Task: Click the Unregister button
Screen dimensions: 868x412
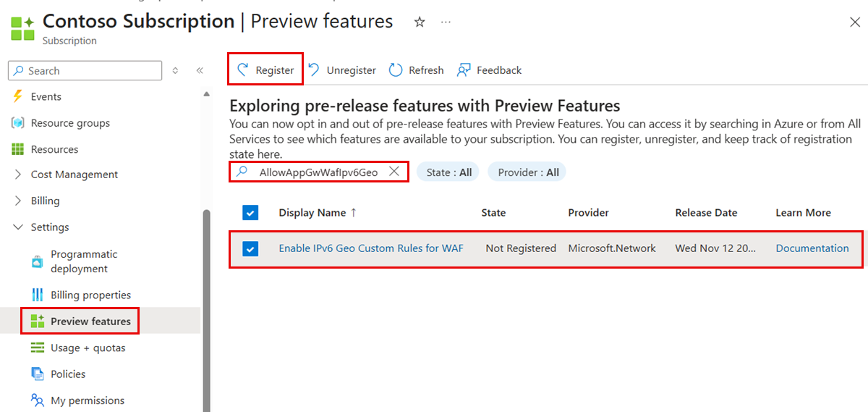Action: [x=342, y=70]
